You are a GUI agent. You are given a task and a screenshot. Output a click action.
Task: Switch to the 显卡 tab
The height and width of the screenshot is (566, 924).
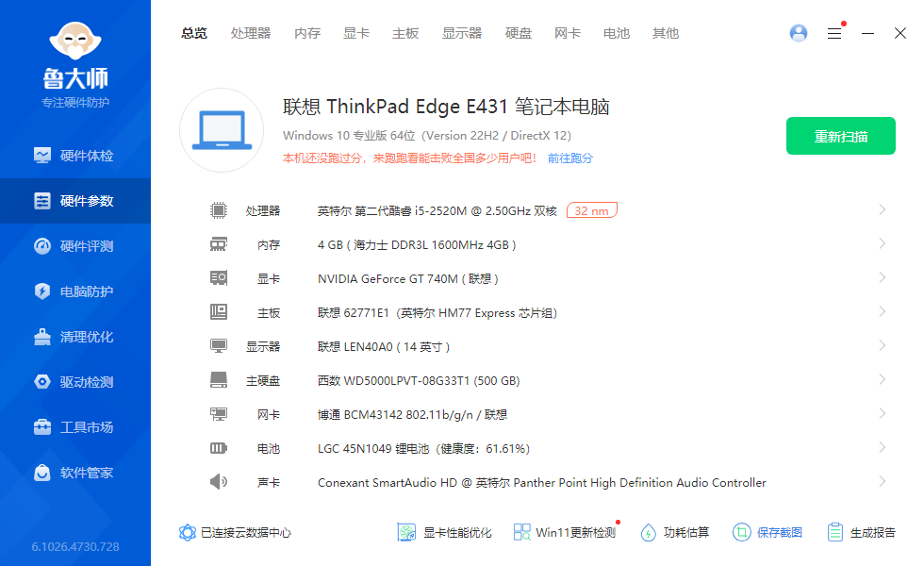pyautogui.click(x=356, y=34)
